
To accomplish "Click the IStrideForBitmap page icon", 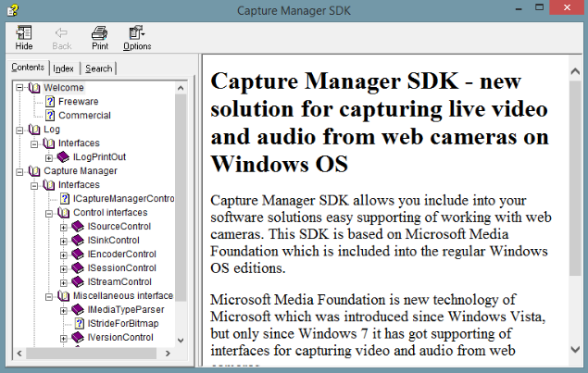I will (x=79, y=324).
